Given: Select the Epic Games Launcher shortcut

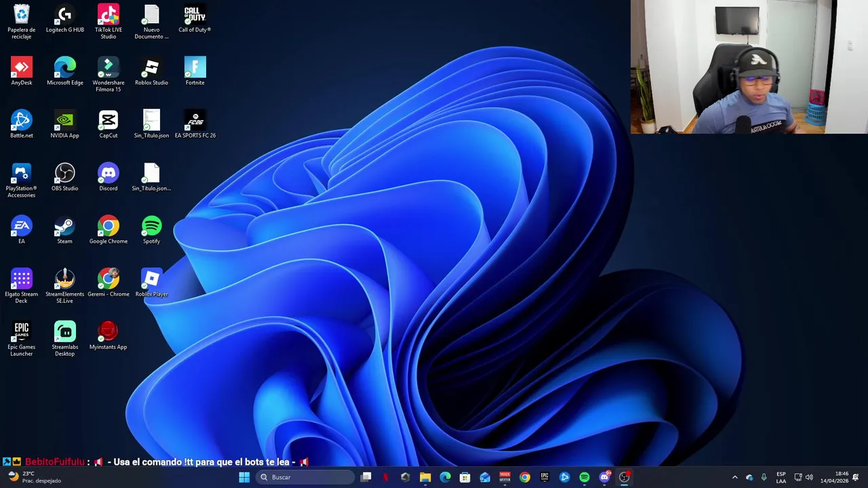Looking at the screenshot, I should point(22,339).
